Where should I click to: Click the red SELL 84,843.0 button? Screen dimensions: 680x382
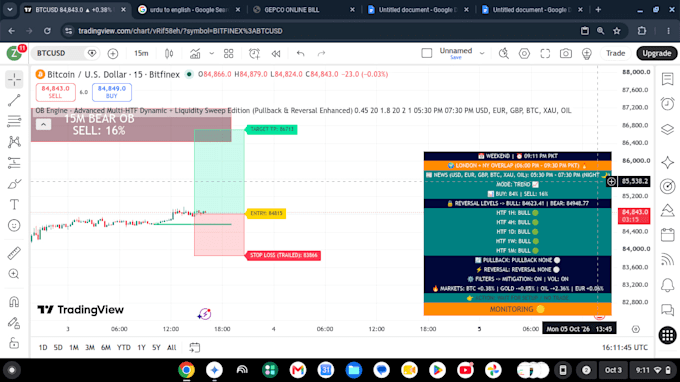[56, 92]
